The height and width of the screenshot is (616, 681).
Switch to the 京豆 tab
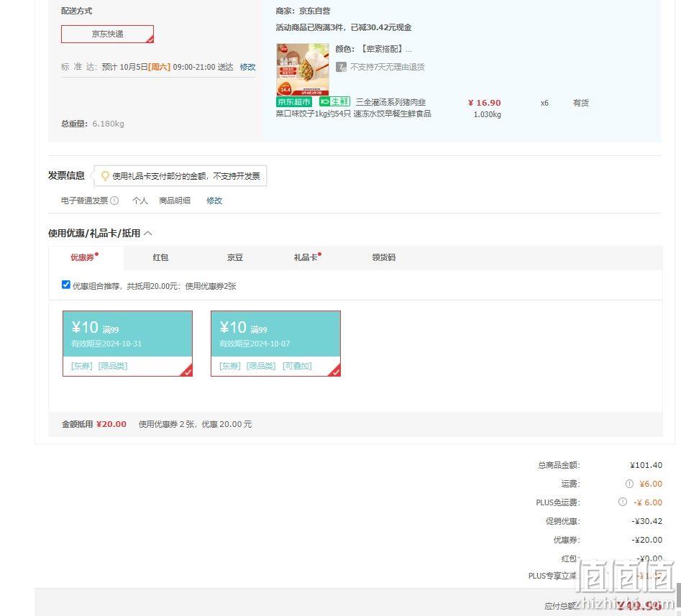click(235, 257)
